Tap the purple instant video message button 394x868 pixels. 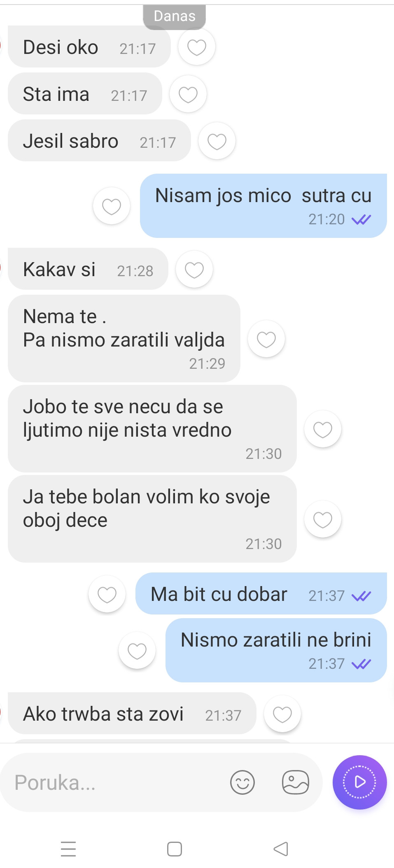click(360, 782)
